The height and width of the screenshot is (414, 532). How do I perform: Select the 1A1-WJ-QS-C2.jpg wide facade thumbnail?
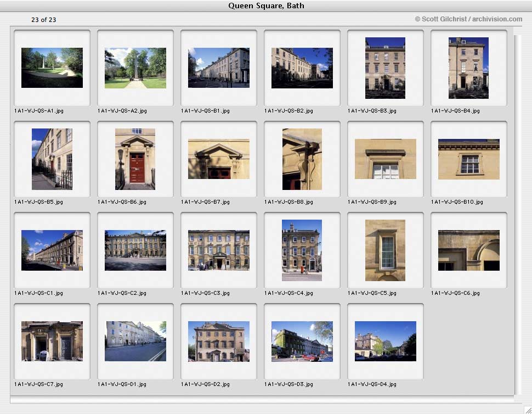(135, 250)
